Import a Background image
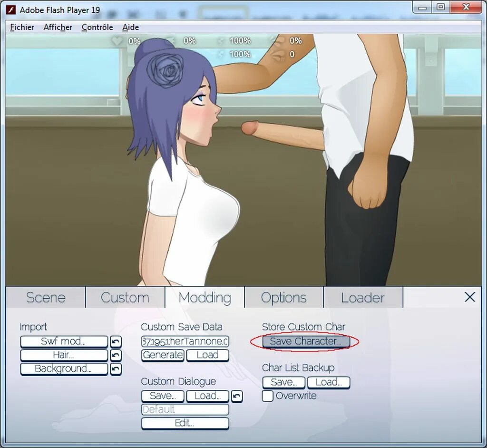 tap(64, 369)
